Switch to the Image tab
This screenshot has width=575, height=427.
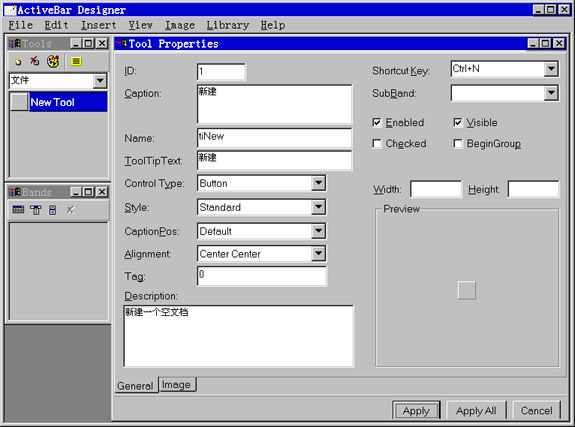pyautogui.click(x=176, y=384)
